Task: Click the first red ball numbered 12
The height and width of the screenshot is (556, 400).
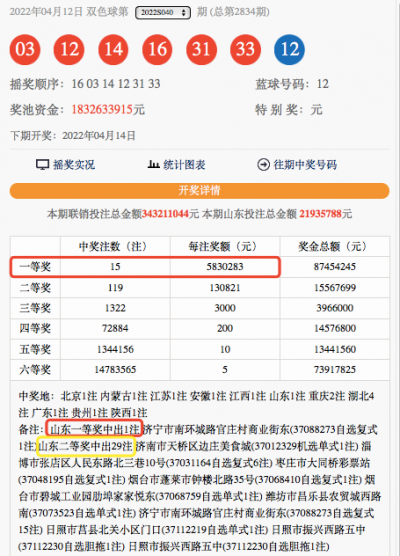Action: point(69,49)
